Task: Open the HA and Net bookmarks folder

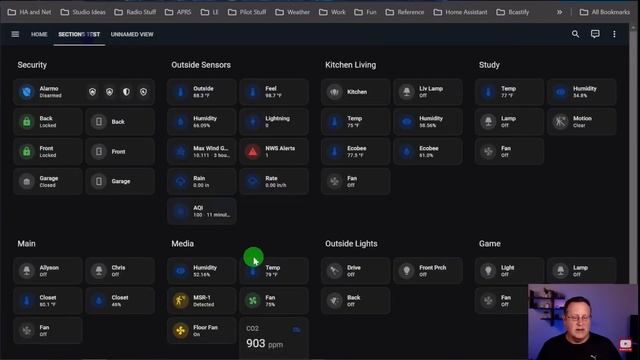Action: click(30, 12)
